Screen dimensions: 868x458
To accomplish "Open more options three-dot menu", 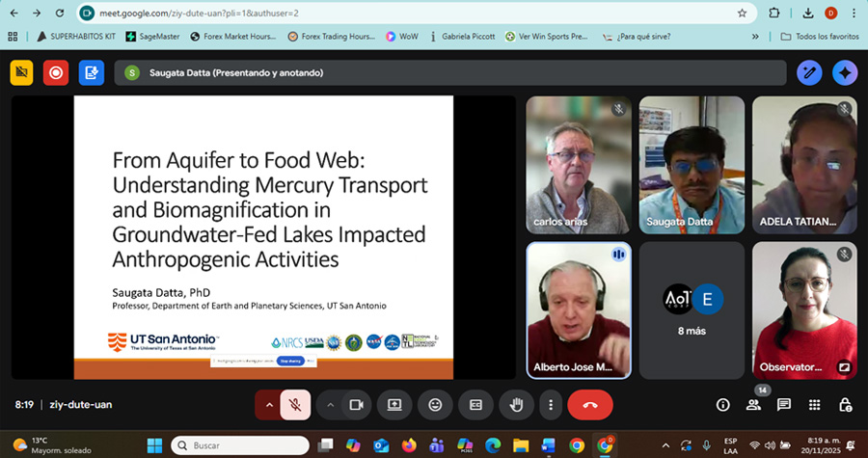I will click(551, 405).
